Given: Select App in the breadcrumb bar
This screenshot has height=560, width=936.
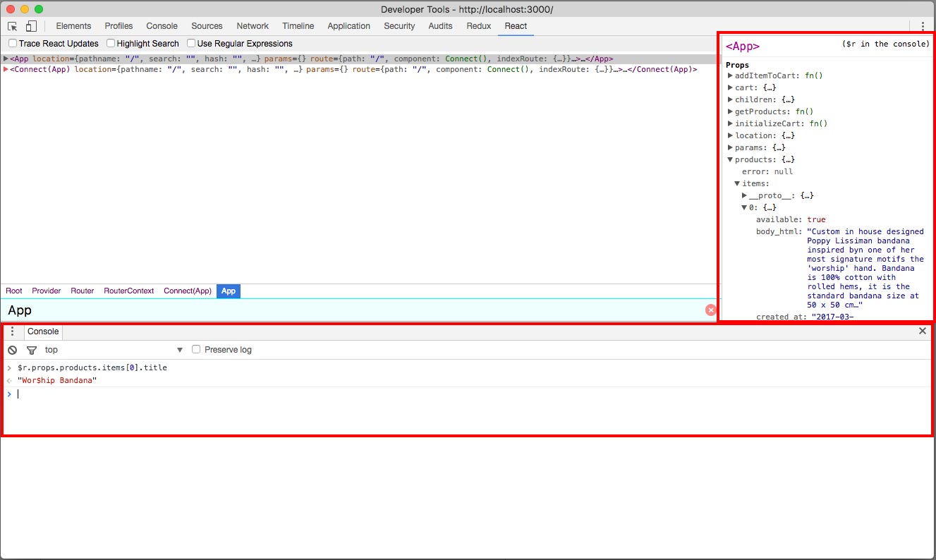Looking at the screenshot, I should pyautogui.click(x=229, y=291).
